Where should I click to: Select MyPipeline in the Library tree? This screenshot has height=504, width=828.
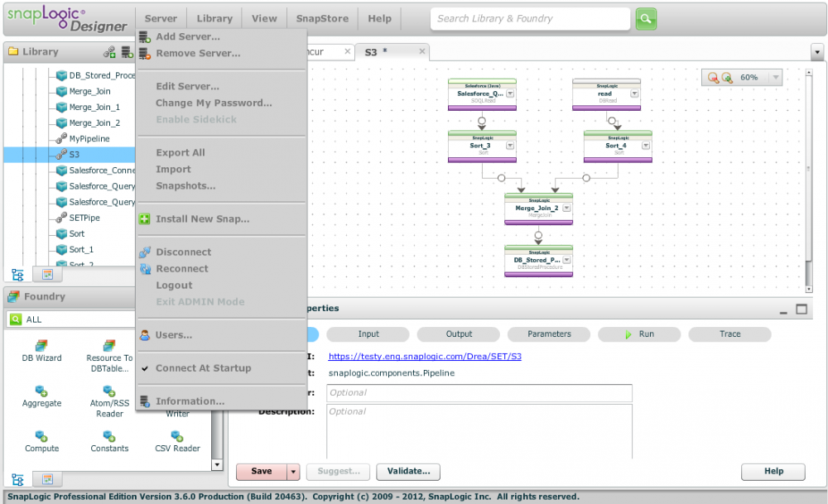click(89, 139)
